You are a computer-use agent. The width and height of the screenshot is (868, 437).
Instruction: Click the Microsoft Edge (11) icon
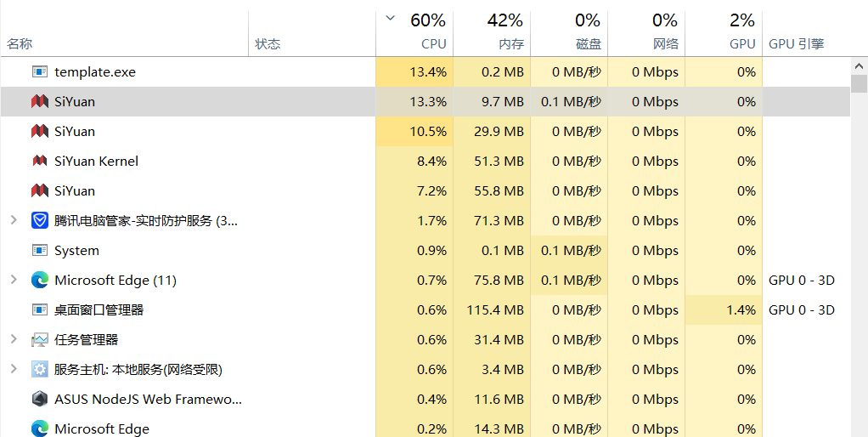pyautogui.click(x=39, y=281)
